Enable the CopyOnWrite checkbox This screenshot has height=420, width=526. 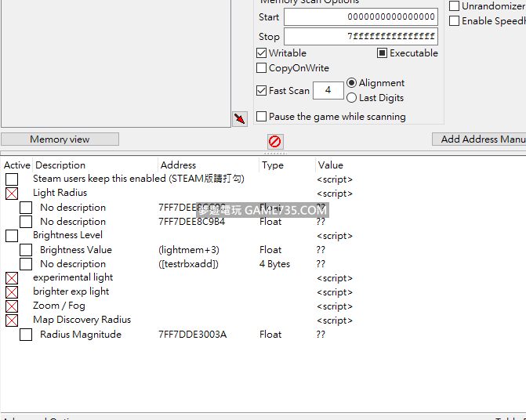(x=262, y=68)
